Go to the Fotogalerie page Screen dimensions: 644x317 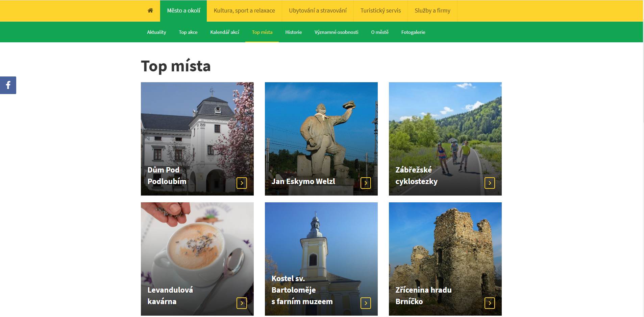(x=413, y=32)
